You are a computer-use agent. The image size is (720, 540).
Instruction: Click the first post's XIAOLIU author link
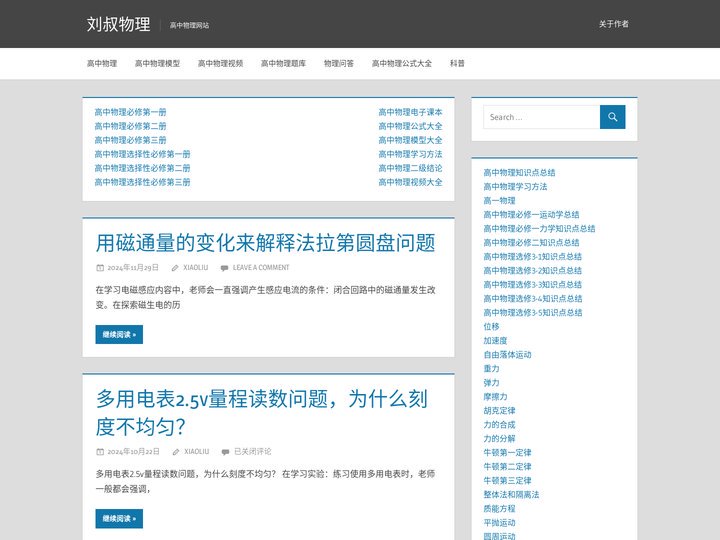(x=196, y=268)
